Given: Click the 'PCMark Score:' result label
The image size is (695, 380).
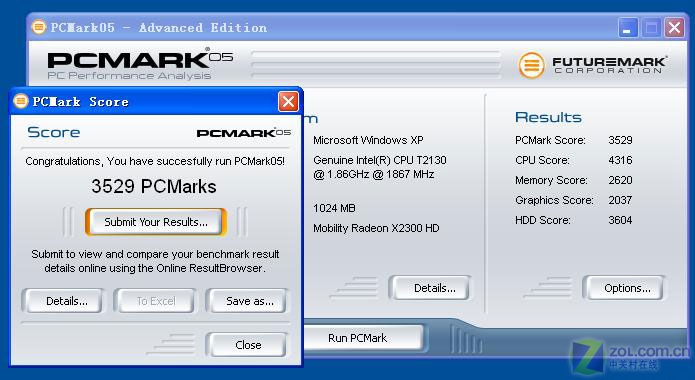Looking at the screenshot, I should coord(550,140).
